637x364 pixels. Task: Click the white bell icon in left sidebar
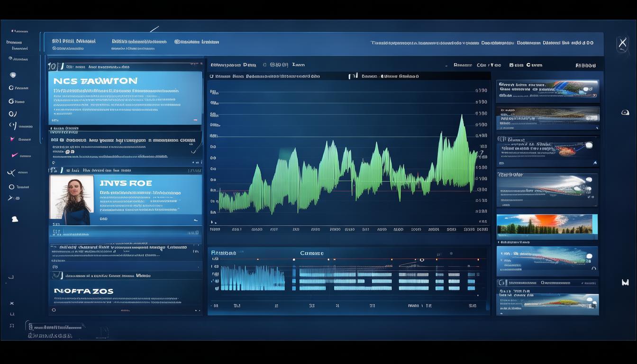point(14,218)
